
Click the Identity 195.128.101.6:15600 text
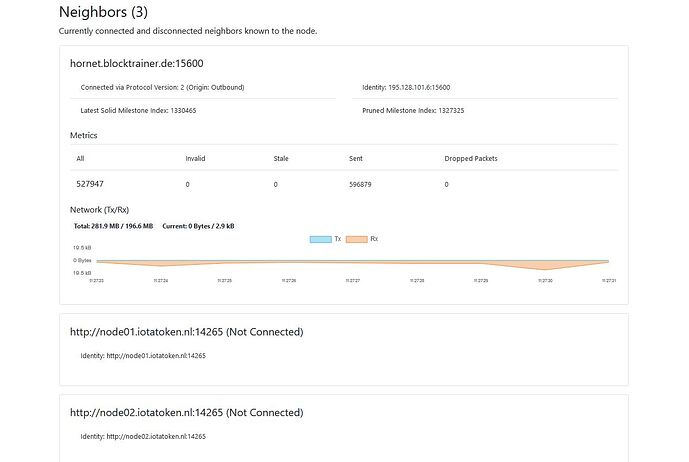pos(406,87)
